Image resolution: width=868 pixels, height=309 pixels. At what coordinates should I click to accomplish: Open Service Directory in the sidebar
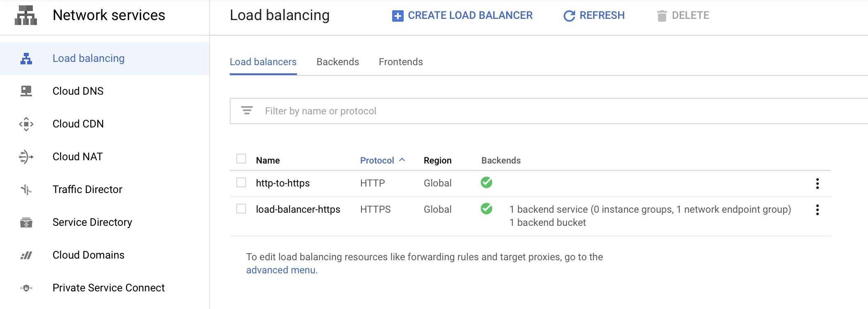tap(105, 222)
